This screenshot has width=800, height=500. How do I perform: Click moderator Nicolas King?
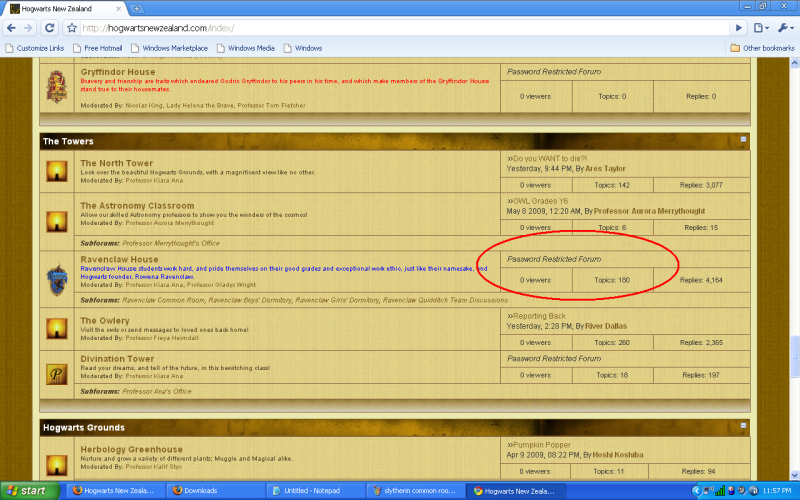point(144,106)
